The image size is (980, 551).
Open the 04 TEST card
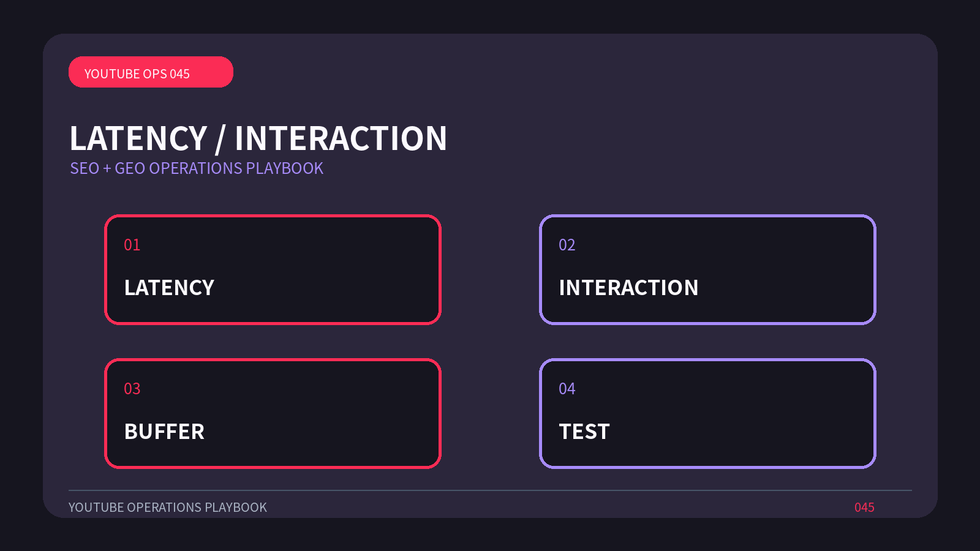(x=707, y=413)
